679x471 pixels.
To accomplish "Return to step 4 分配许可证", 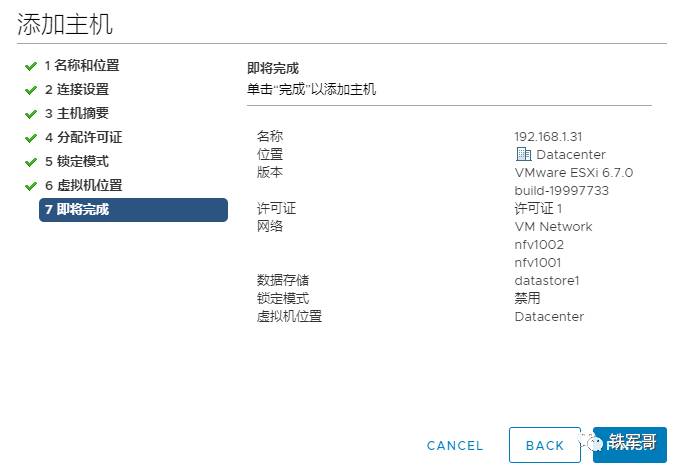I will (83, 138).
